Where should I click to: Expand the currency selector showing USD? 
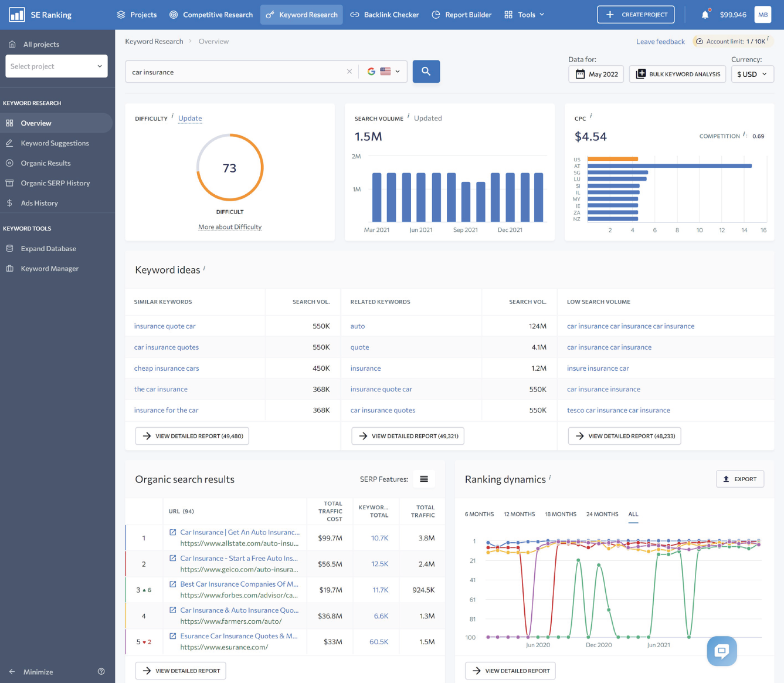pos(752,74)
